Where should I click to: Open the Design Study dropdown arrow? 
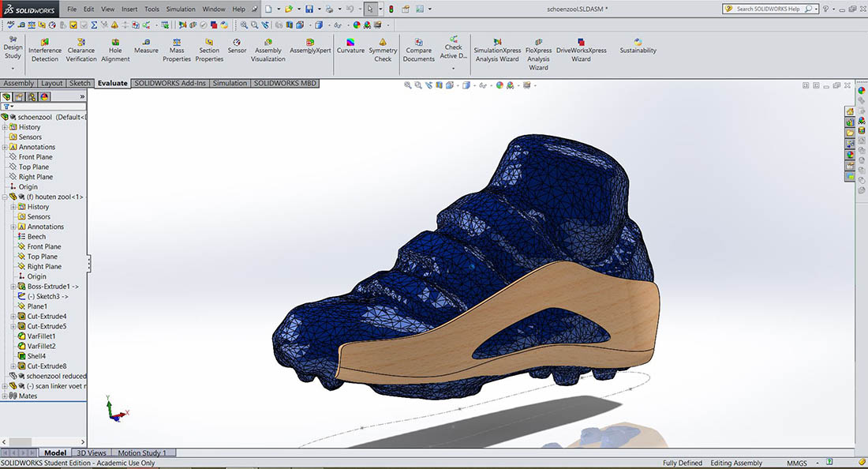13,68
